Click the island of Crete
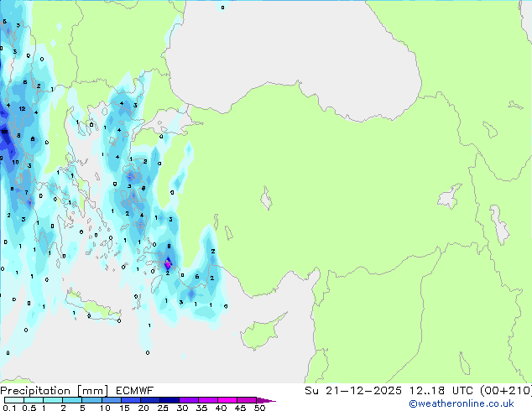The height and width of the screenshot is (411, 532). point(93,306)
